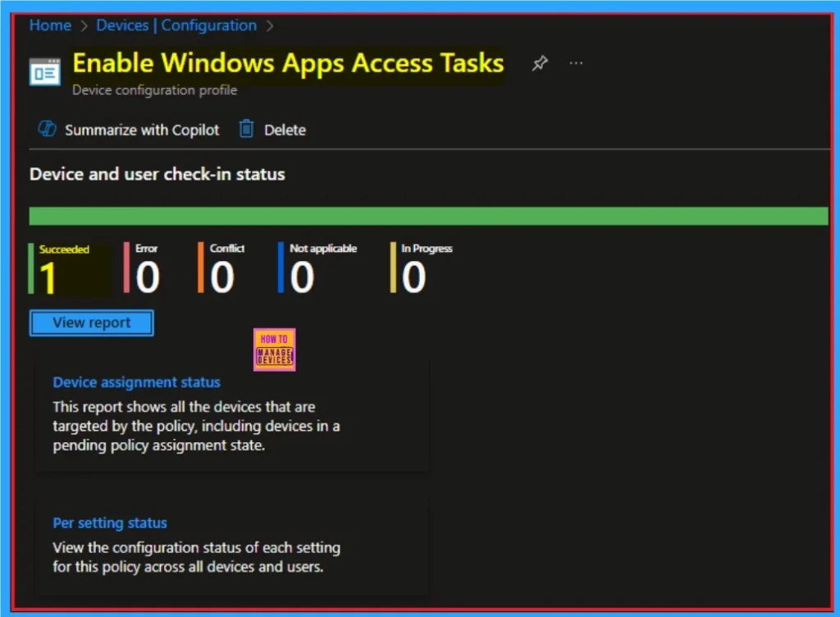Open the Per setting status report
The width and height of the screenshot is (840, 617).
pyautogui.click(x=110, y=523)
